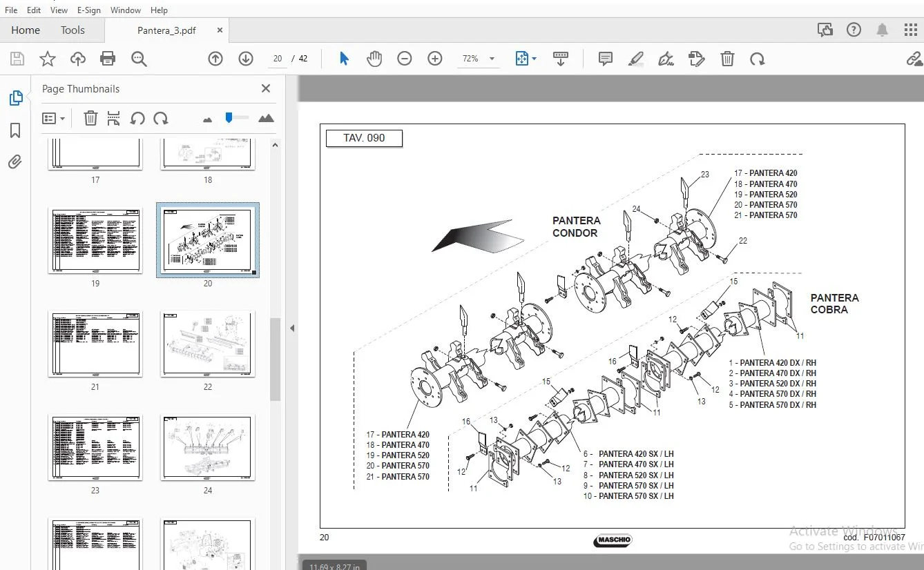
Task: Rotate selected pages counterclockwise in the thumbnails panel
Action: [137, 118]
